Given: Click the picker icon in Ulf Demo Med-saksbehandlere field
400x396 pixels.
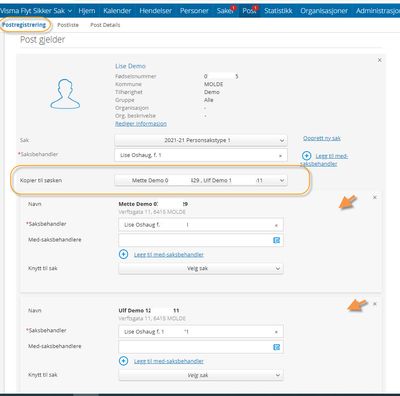Looking at the screenshot, I should [x=276, y=347].
